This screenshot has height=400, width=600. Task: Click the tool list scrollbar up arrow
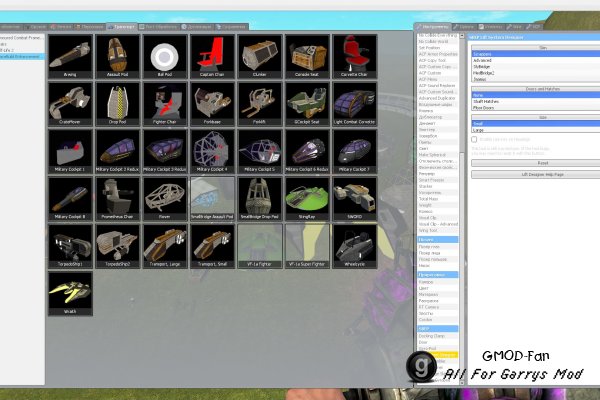point(462,36)
